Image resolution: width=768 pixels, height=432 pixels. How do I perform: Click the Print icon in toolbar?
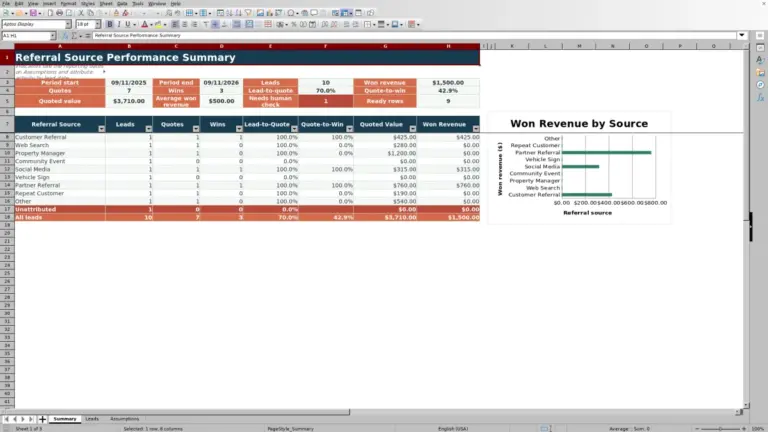click(59, 13)
